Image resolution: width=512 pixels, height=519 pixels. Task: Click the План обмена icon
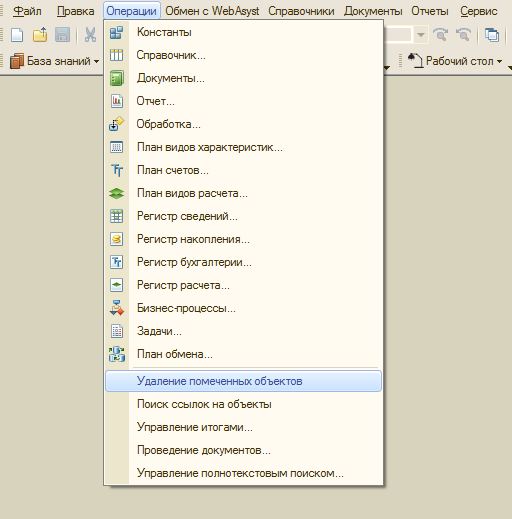click(x=117, y=354)
